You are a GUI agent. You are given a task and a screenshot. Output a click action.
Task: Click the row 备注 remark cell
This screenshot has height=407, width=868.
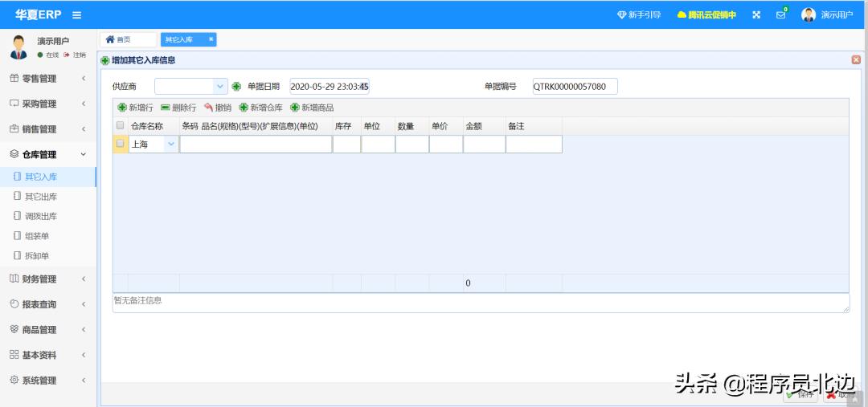(534, 144)
